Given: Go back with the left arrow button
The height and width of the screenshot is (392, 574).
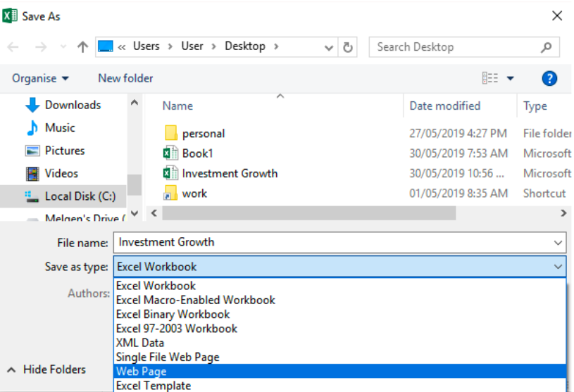Looking at the screenshot, I should pyautogui.click(x=13, y=47).
